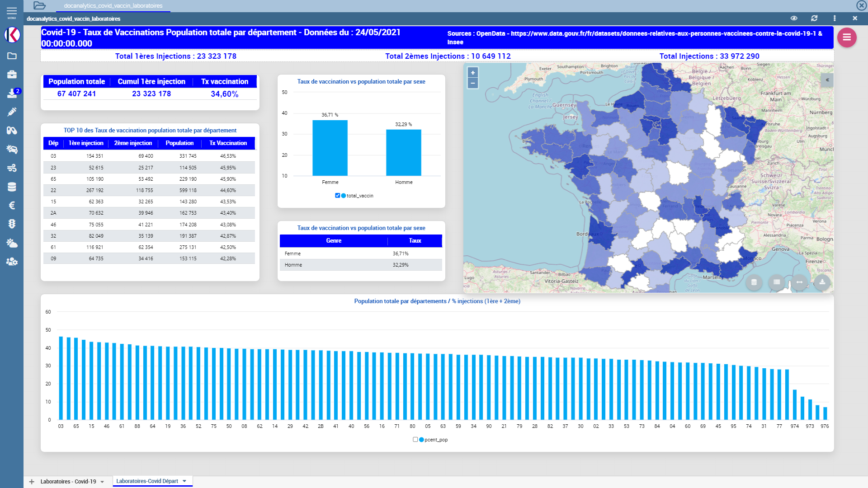Click the window close circle at top right
This screenshot has width=868, height=488.
coord(861,5)
